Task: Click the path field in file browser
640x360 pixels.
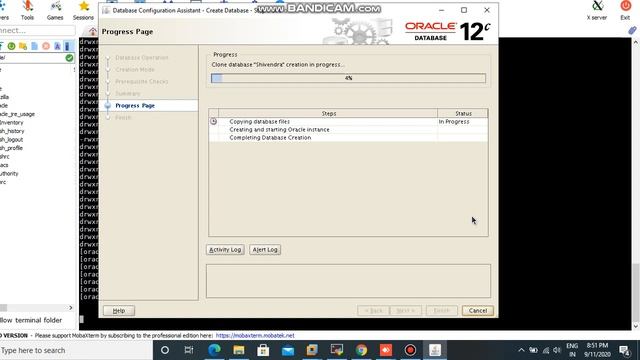Action: [x=32, y=58]
